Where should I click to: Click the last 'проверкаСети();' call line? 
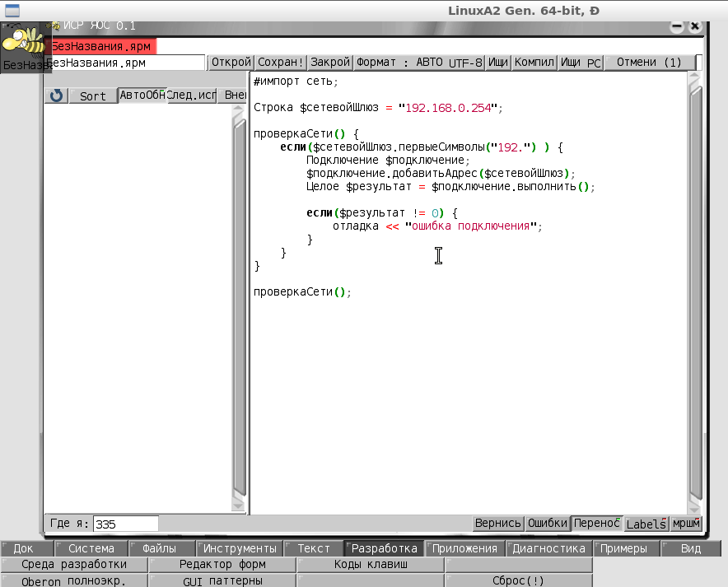click(x=301, y=292)
